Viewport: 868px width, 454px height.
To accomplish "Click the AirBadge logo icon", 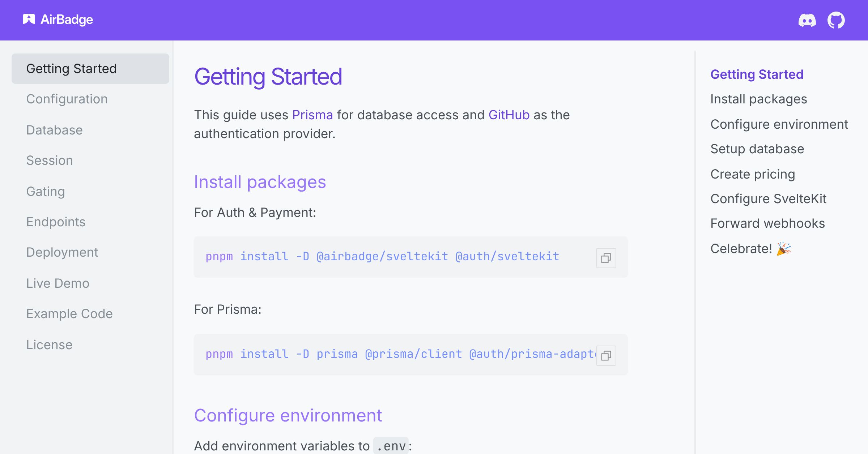I will pos(29,19).
